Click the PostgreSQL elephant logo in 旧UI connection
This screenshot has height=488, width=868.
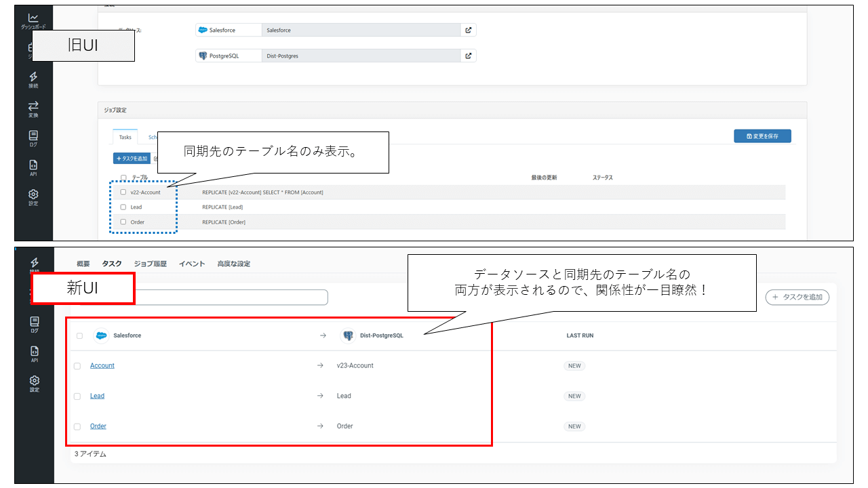point(202,56)
